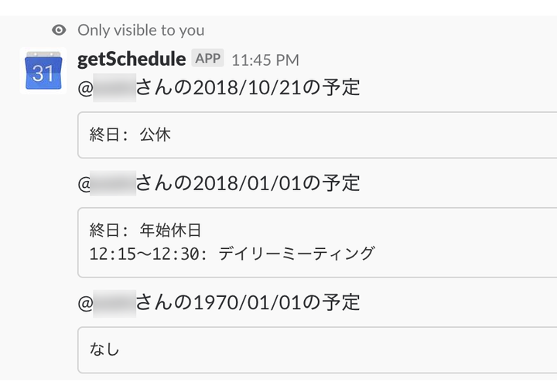Select the 終日: 公休 schedule box

(317, 135)
